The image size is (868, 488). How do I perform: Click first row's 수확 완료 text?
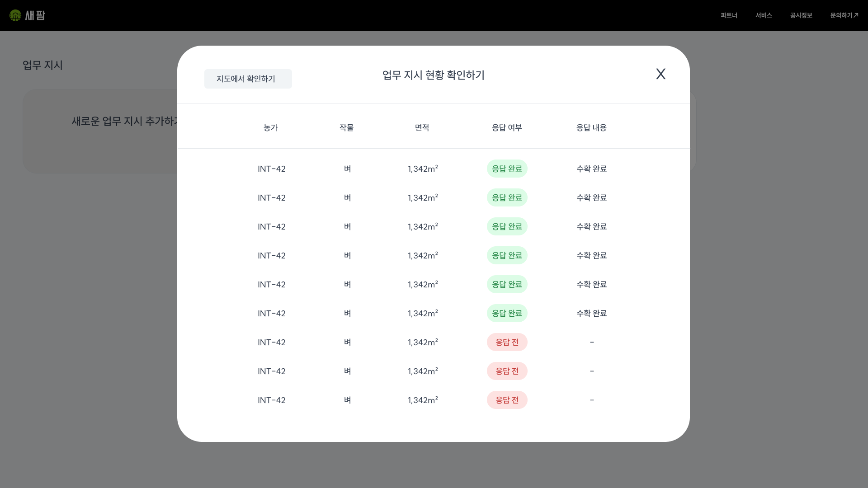(x=591, y=169)
